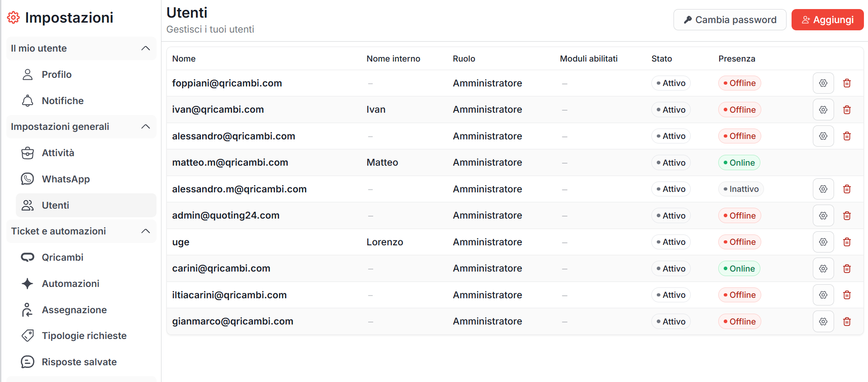Open the Notifiche menu item
The height and width of the screenshot is (382, 868).
[x=62, y=101]
